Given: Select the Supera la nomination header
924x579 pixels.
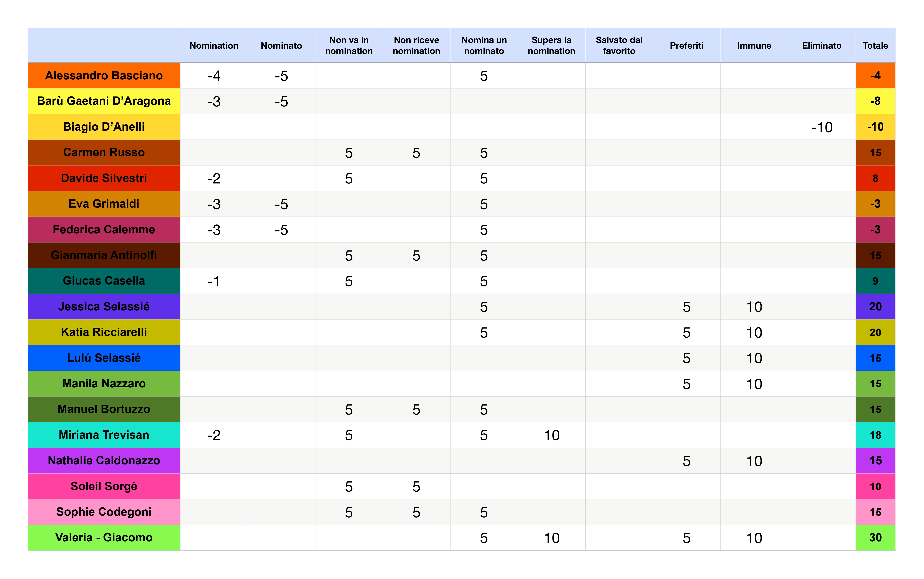Looking at the screenshot, I should click(x=551, y=46).
